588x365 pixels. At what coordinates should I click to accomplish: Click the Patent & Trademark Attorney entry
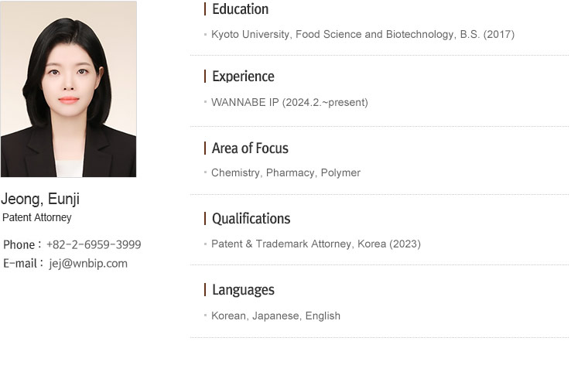pyautogui.click(x=316, y=244)
